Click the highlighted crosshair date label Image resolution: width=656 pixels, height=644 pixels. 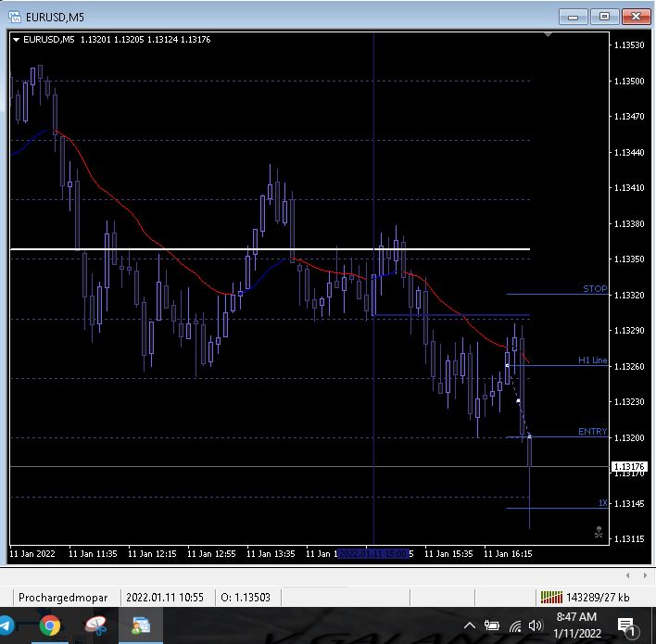pyautogui.click(x=373, y=553)
